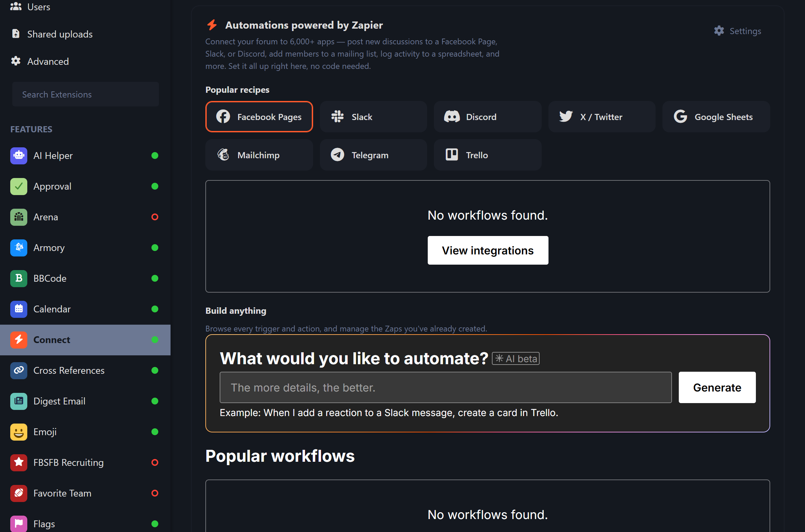Open the Users menu item
This screenshot has width=805, height=532.
point(39,7)
